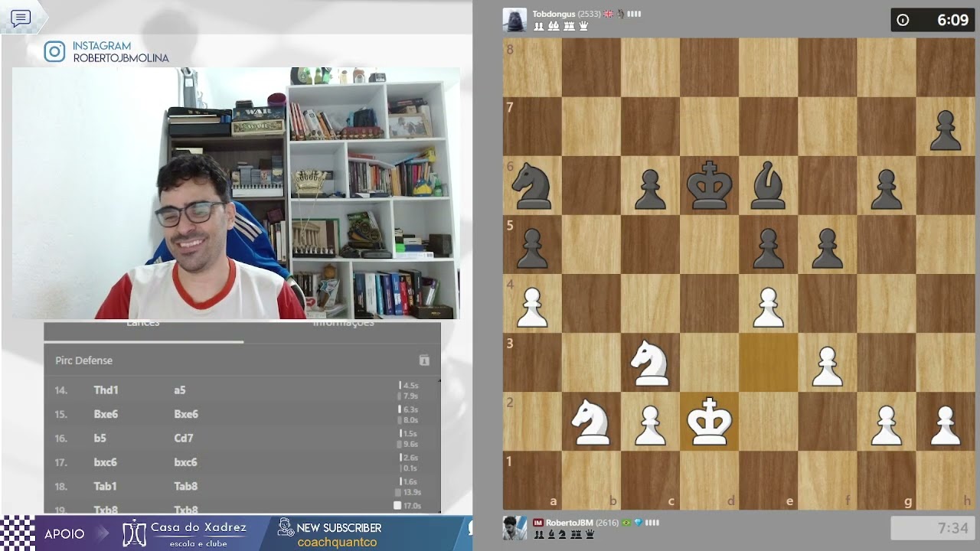The image size is (980, 551).
Task: Click the Tobdongus username
Action: tap(554, 14)
